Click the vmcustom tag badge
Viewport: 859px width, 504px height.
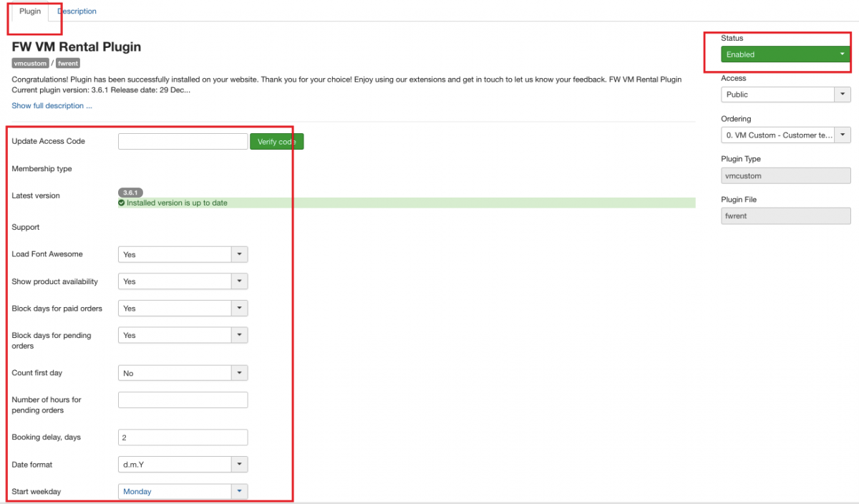(x=30, y=64)
